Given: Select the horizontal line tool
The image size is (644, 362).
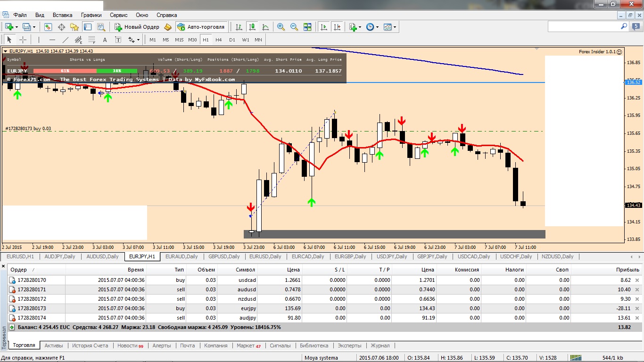Looking at the screenshot, I should (x=52, y=40).
